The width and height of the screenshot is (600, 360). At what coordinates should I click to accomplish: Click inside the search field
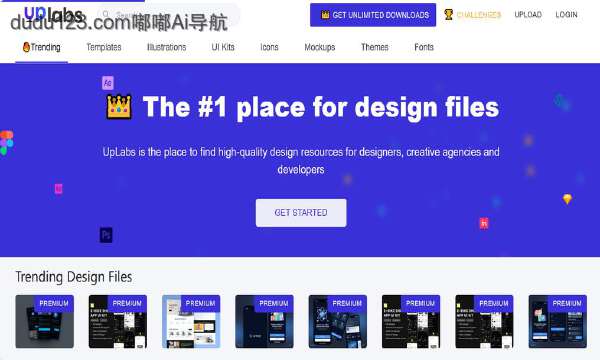(x=168, y=15)
